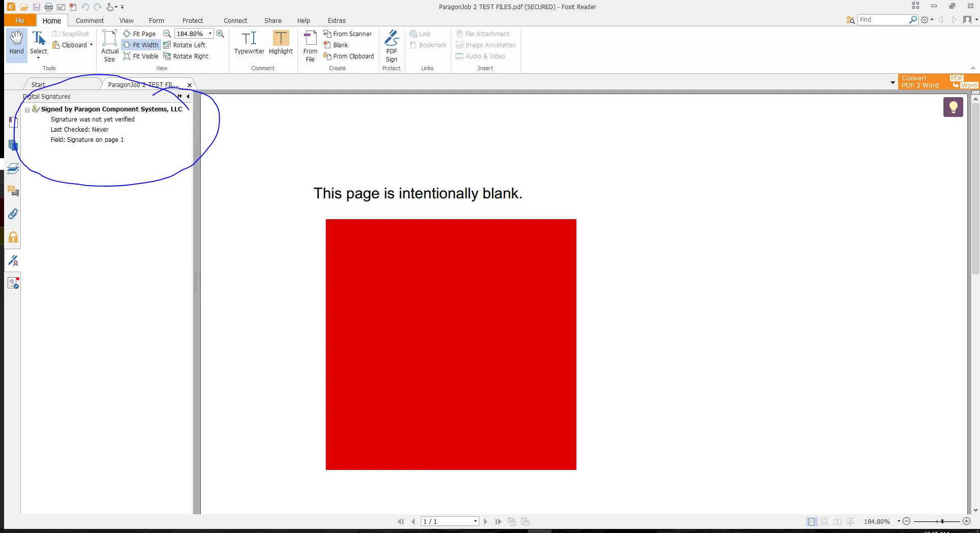Collapse the Digital Signatures navigation panel
The image size is (980, 533).
tap(188, 96)
